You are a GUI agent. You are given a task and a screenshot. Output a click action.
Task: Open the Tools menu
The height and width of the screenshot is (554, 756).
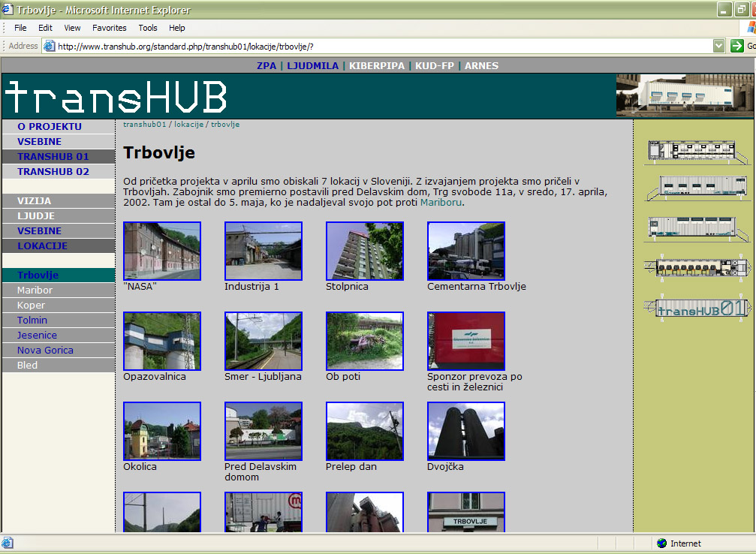[x=148, y=28]
